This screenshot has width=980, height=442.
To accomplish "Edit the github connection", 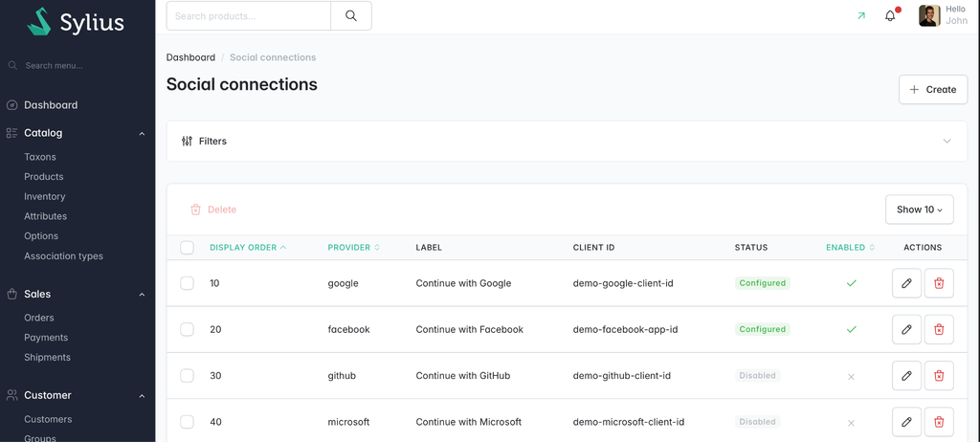I will point(907,376).
